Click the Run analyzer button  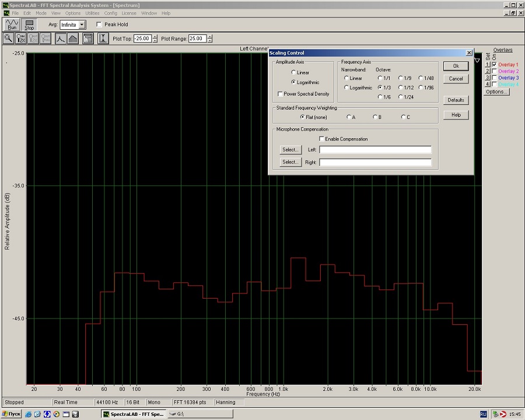pos(12,24)
